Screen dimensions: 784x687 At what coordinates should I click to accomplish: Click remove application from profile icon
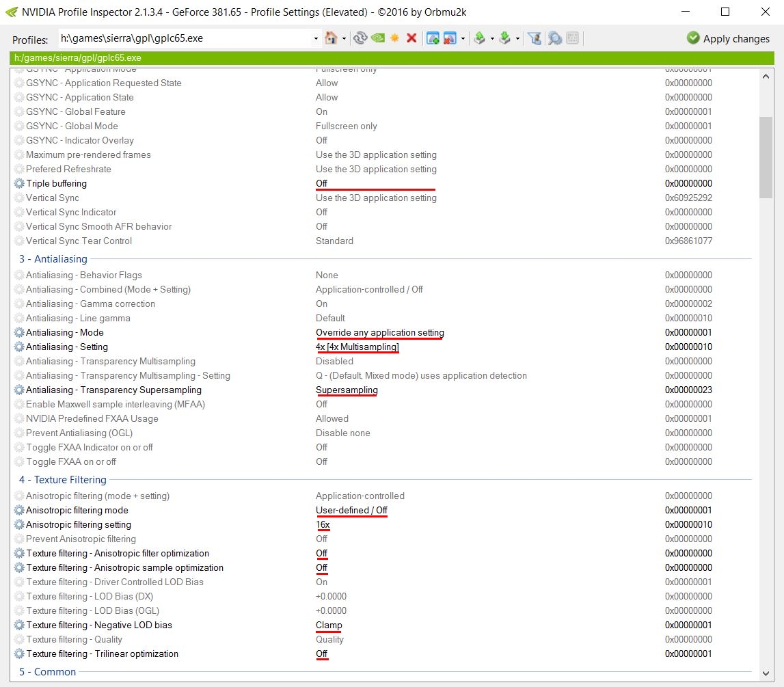[x=450, y=38]
